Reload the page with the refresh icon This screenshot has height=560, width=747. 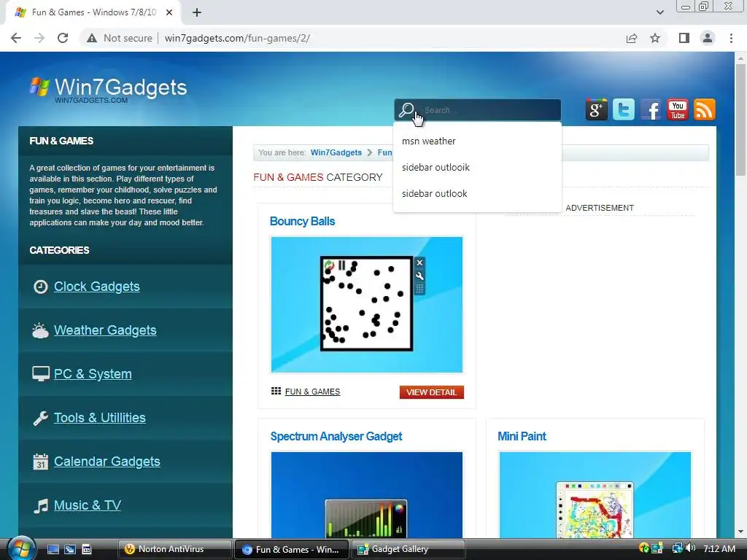(63, 38)
